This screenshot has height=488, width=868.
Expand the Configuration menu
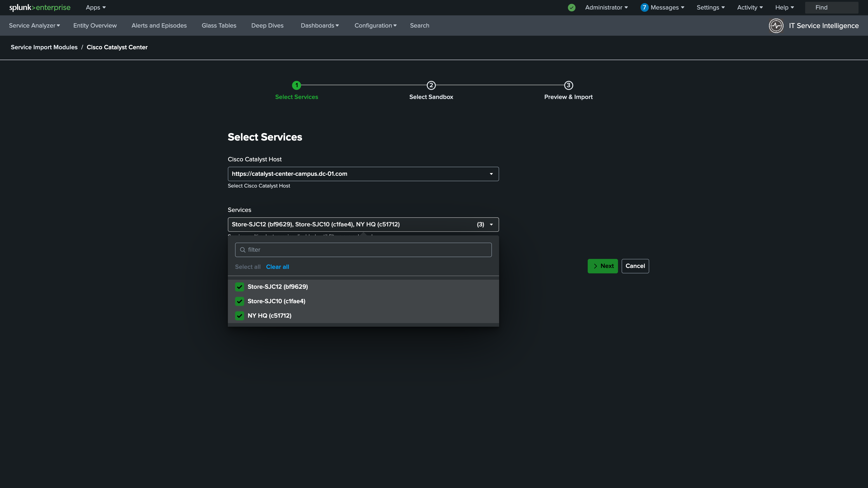coord(375,26)
